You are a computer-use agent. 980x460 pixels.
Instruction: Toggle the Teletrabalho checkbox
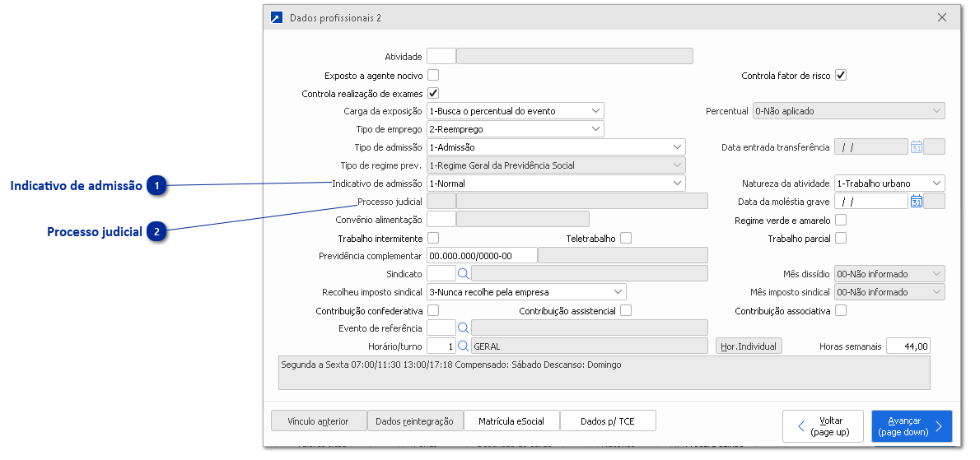626,239
